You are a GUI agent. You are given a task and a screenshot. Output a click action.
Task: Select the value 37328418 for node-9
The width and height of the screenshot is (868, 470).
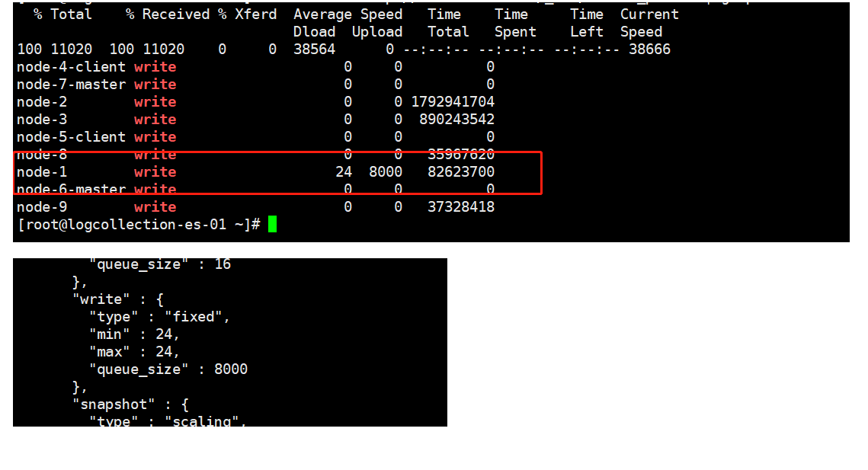pos(461,207)
